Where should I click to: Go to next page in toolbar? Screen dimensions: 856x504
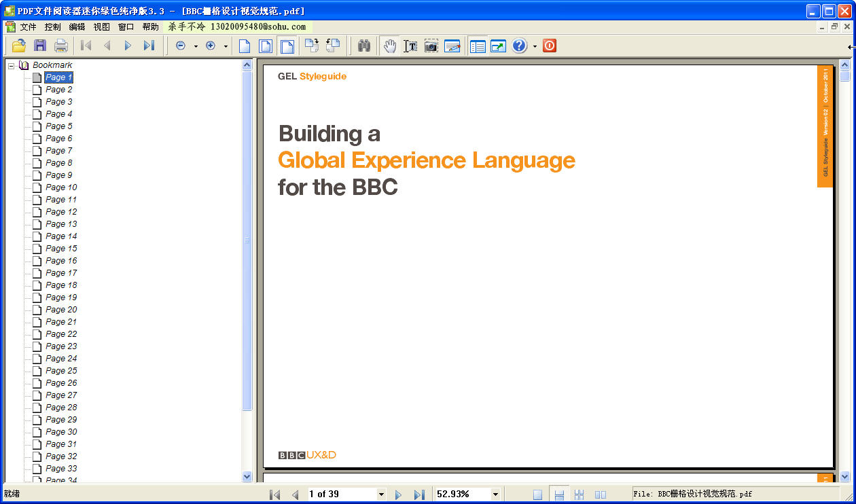(x=127, y=46)
